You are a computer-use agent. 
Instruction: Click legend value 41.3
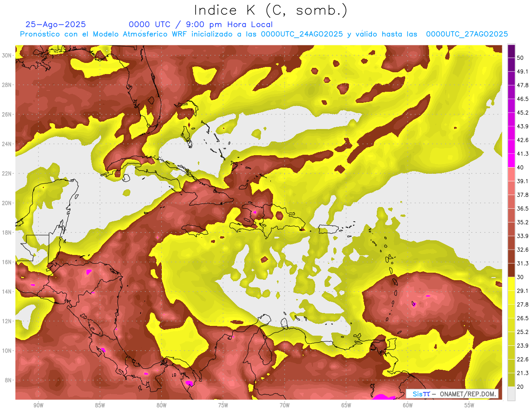[x=523, y=154]
